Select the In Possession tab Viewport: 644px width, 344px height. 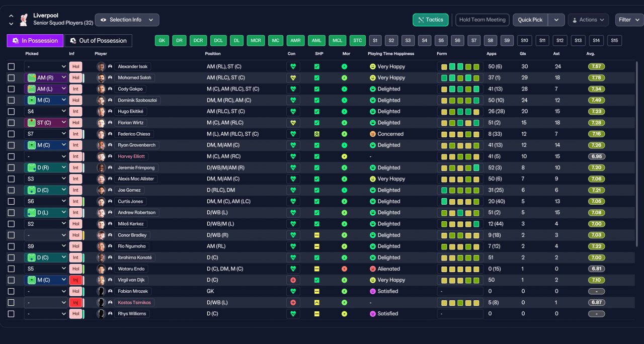(x=35, y=41)
